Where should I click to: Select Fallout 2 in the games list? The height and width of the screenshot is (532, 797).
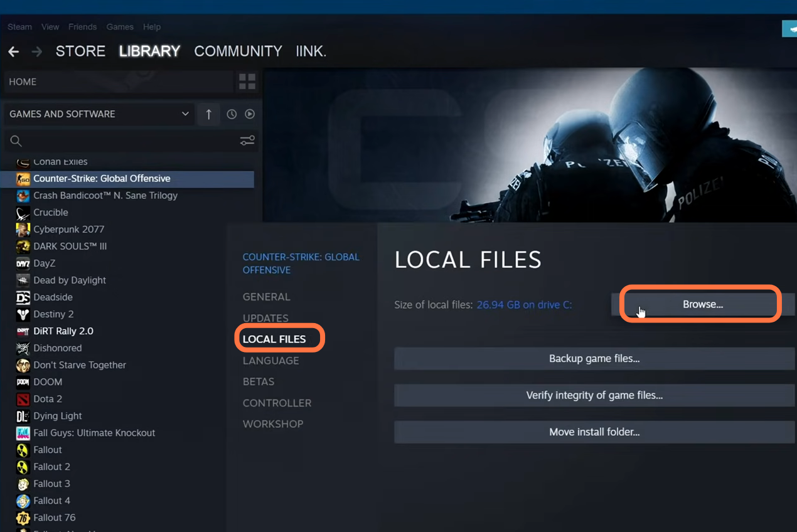pyautogui.click(x=51, y=467)
